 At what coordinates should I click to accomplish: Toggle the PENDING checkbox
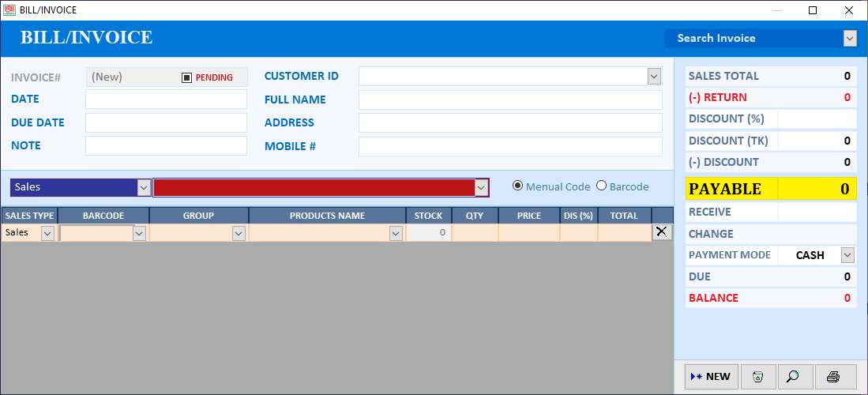pyautogui.click(x=186, y=77)
